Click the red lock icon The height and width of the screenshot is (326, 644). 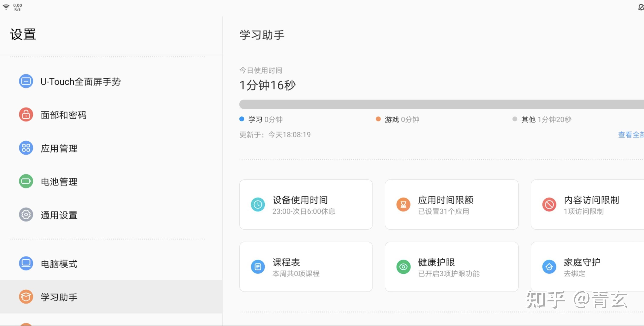(x=26, y=115)
